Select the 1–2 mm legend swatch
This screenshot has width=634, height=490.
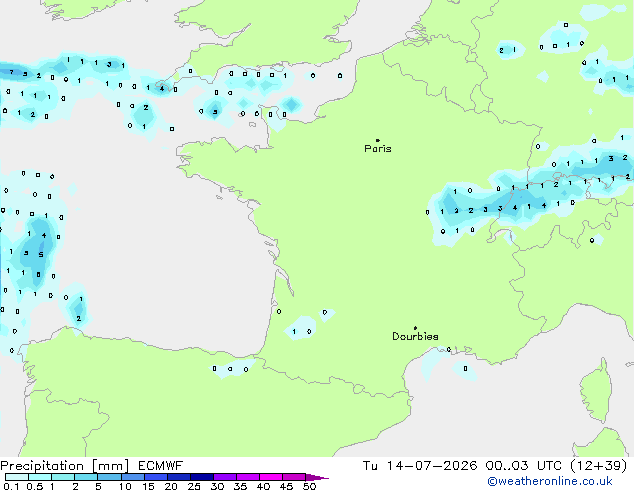pyautogui.click(x=63, y=477)
